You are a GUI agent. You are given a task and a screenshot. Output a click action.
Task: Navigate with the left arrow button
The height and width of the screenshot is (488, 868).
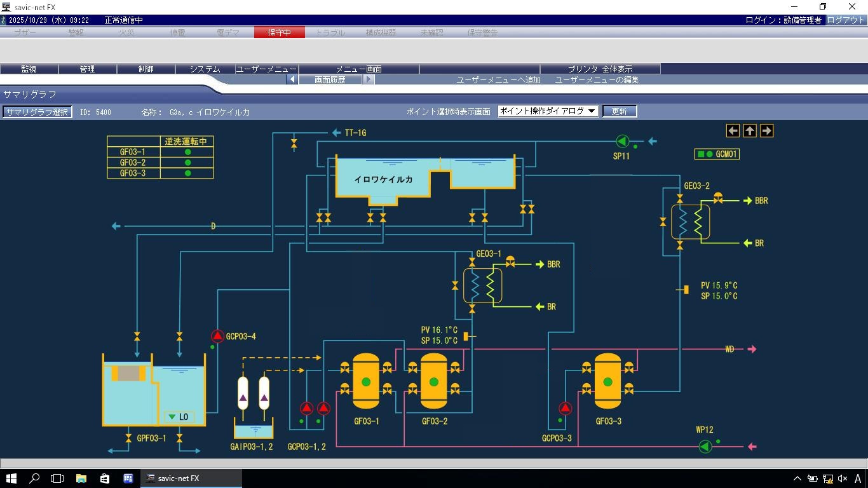[733, 131]
